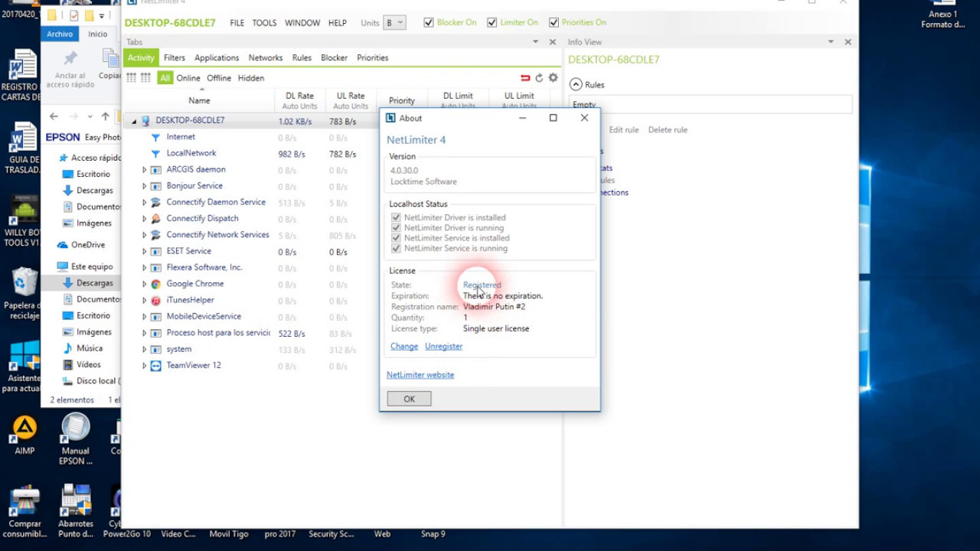Open the TOOLS menu

pos(264,23)
